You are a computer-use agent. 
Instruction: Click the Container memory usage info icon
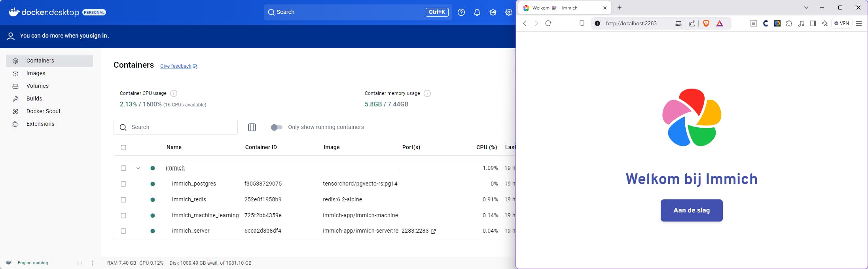click(x=427, y=93)
